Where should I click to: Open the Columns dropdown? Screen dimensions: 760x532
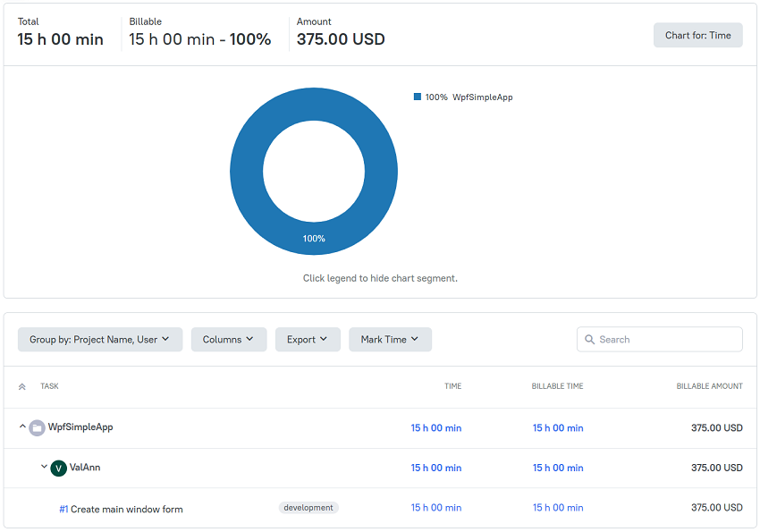229,339
